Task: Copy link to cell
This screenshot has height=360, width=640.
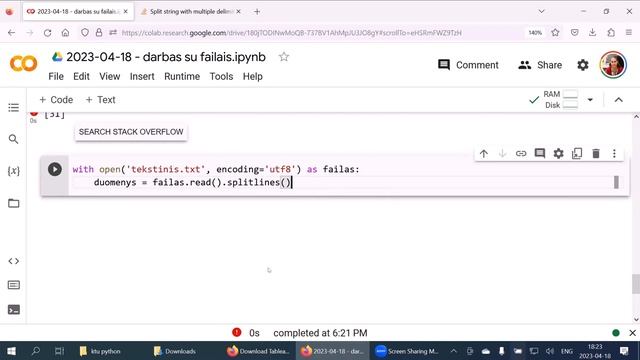Action: click(521, 154)
